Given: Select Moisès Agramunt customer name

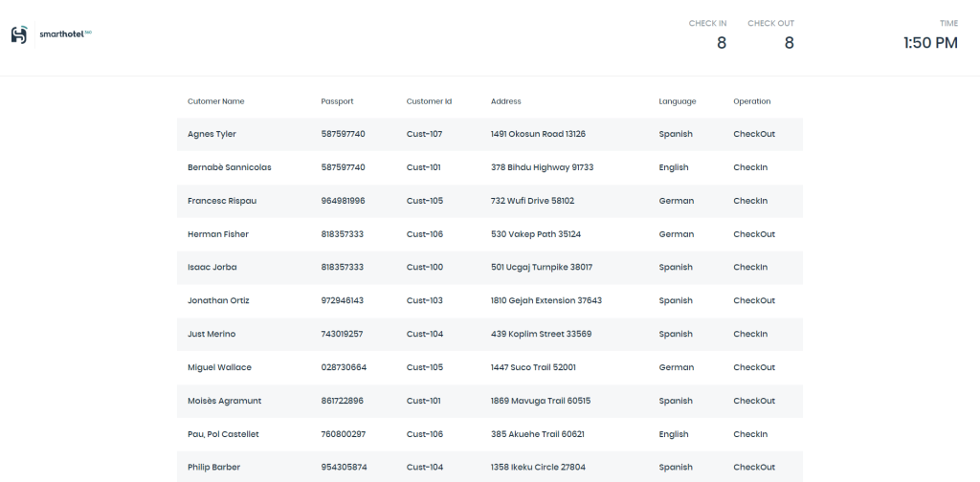Looking at the screenshot, I should 224,401.
